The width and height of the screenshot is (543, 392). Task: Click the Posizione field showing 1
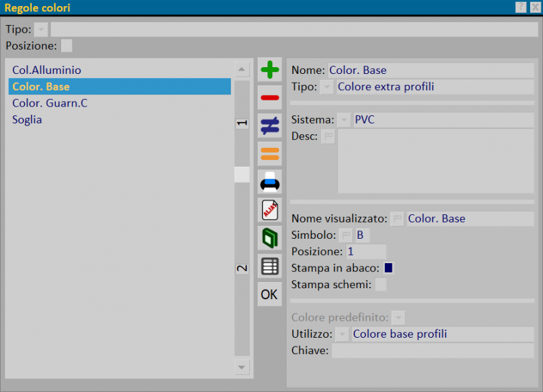coord(366,252)
